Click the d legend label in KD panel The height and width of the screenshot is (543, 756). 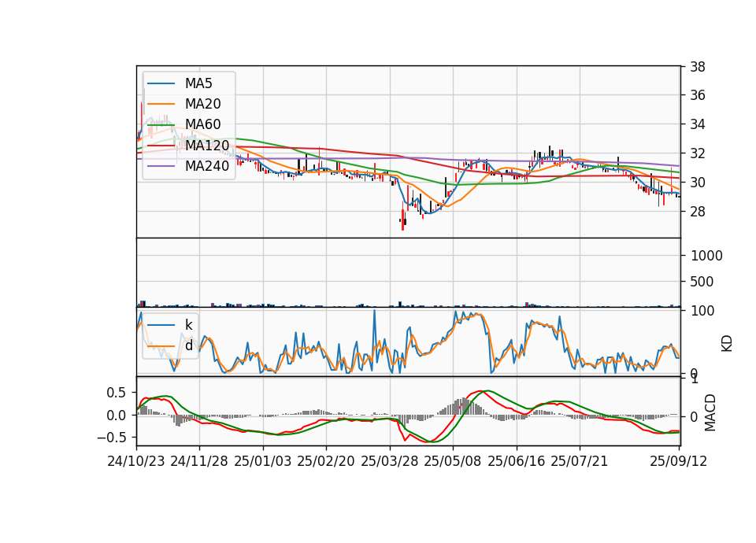pyautogui.click(x=189, y=345)
